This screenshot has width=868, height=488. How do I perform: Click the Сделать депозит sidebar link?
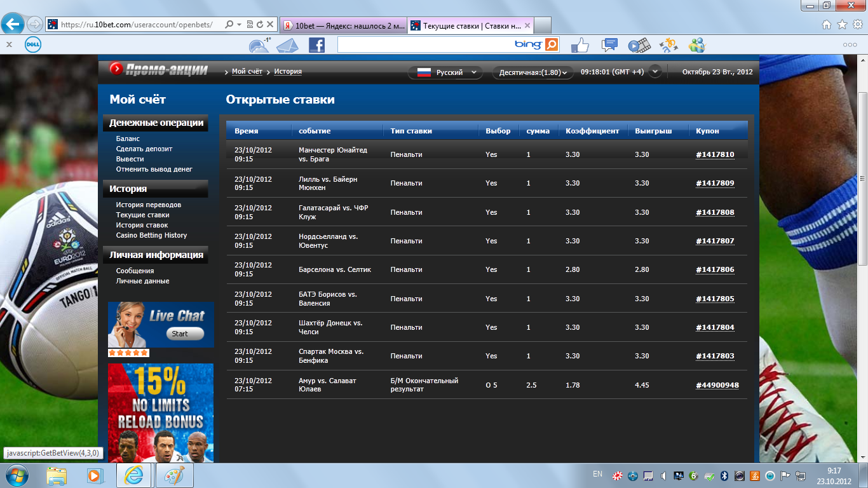click(x=144, y=149)
